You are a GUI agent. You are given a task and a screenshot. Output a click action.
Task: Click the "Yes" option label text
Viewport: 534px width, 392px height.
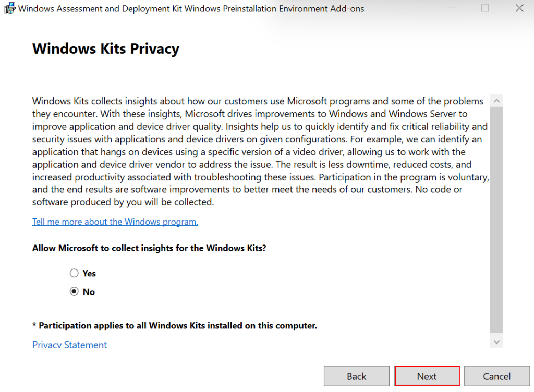pos(89,273)
